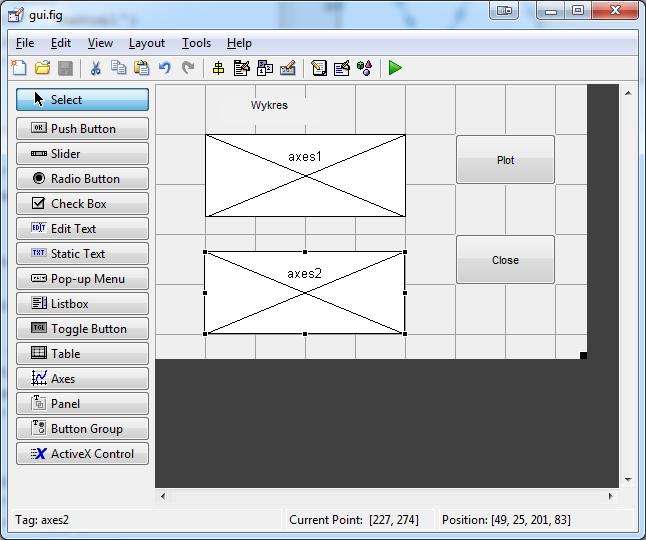Select the axes1 object
Screen dimensions: 646x540
click(305, 175)
